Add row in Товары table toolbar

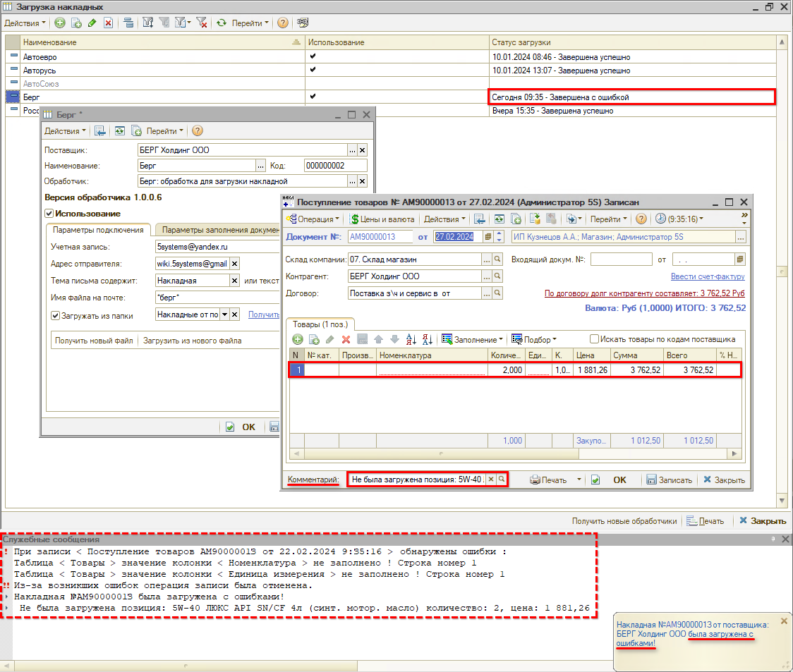pos(298,339)
